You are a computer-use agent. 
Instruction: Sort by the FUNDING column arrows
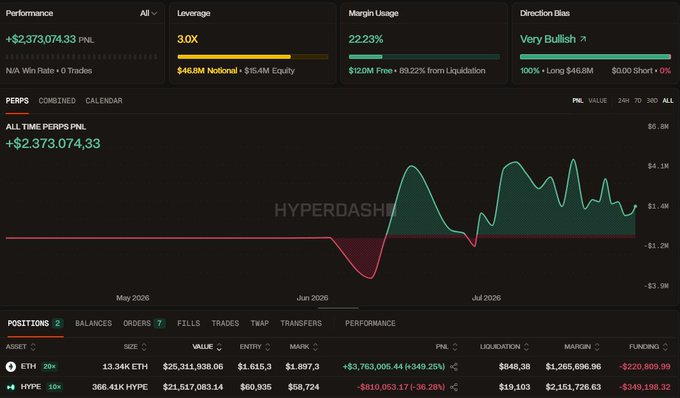(665, 347)
